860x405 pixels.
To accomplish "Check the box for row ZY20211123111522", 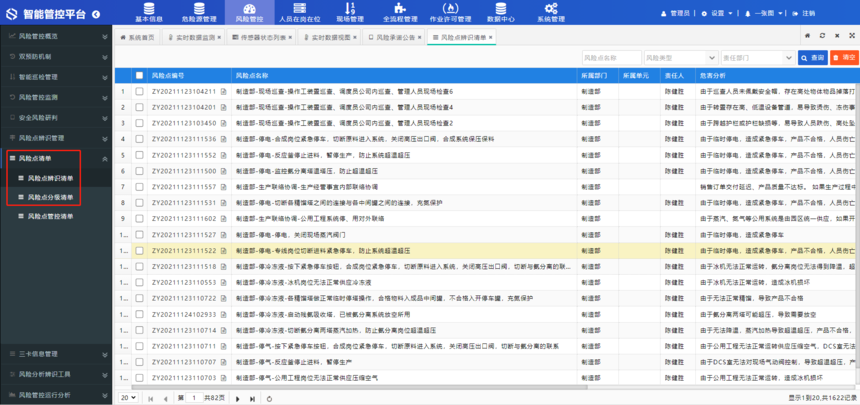I will click(139, 251).
